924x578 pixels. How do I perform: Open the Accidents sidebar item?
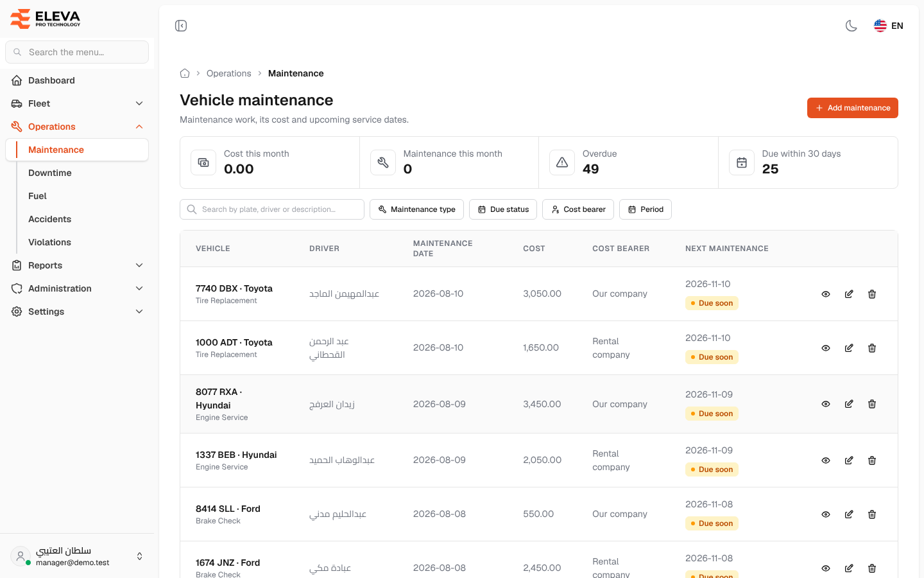click(x=50, y=219)
